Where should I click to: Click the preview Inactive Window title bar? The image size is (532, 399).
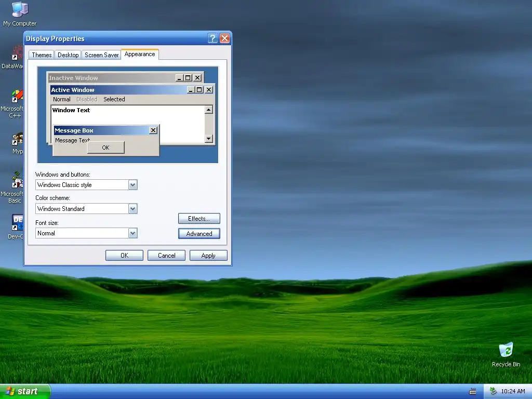point(126,78)
